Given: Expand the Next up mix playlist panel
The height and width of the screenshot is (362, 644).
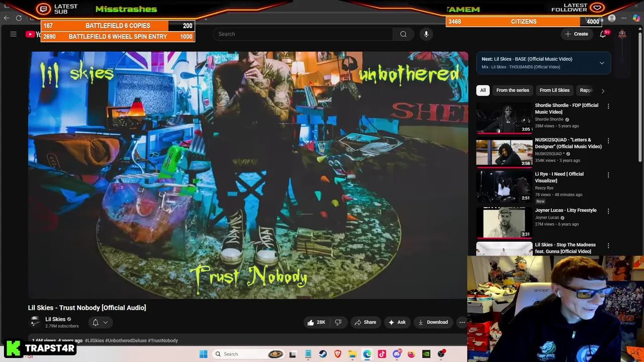Looking at the screenshot, I should pos(602,63).
